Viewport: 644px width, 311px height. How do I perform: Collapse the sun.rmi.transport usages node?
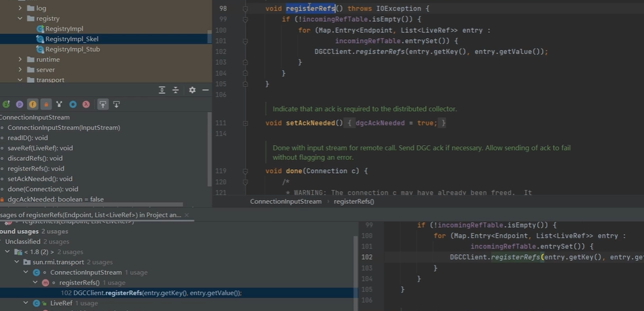tap(17, 262)
